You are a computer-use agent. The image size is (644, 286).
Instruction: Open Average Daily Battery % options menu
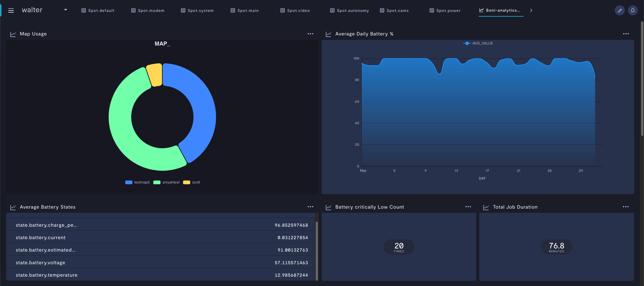pos(626,34)
